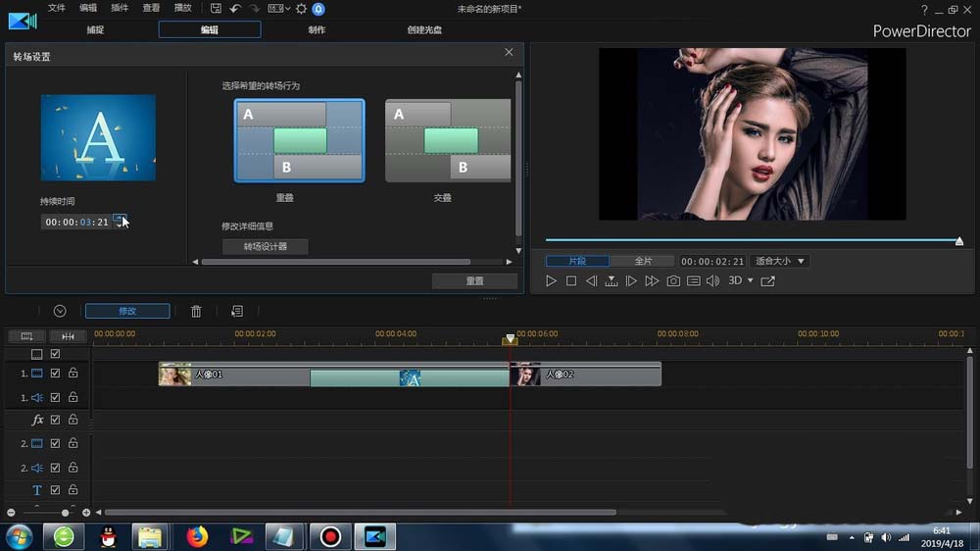The width and height of the screenshot is (980, 551).
Task: Click the timeline zoom slider handle
Action: tap(65, 513)
